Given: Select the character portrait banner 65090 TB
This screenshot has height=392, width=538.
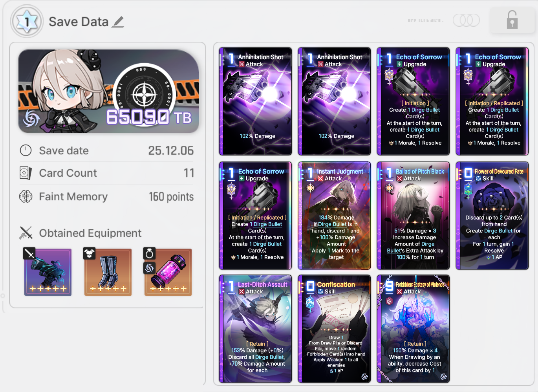Looking at the screenshot, I should tap(109, 91).
